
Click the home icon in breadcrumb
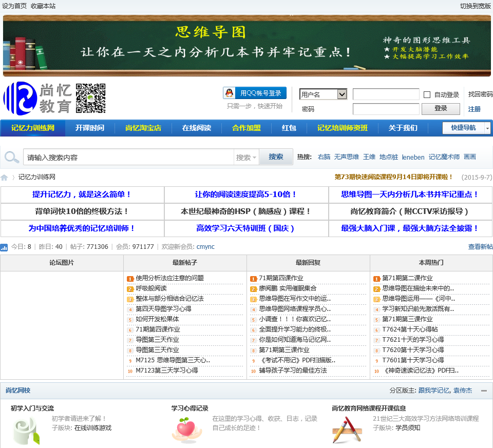(x=5, y=178)
